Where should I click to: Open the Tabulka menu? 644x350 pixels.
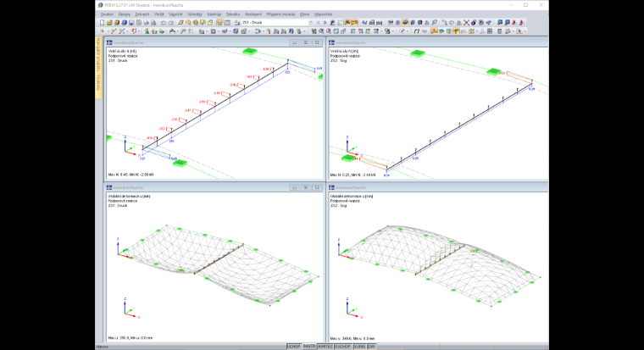pyautogui.click(x=233, y=14)
